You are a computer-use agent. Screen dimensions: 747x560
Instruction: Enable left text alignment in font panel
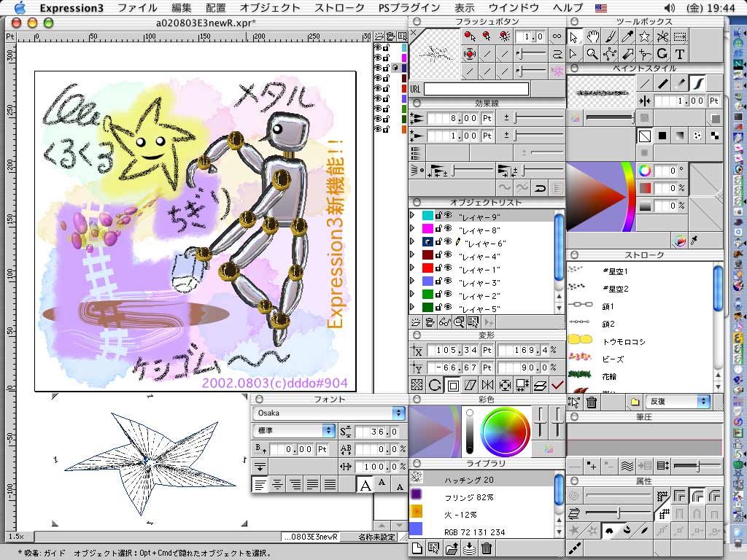(x=260, y=485)
